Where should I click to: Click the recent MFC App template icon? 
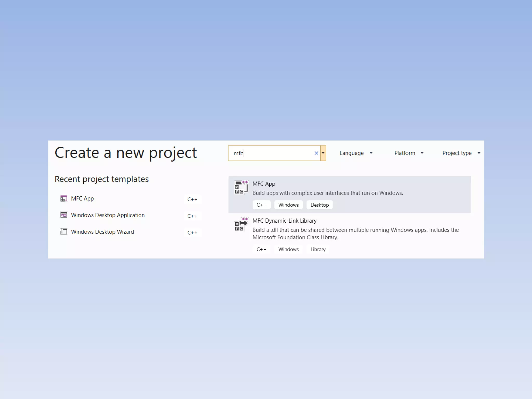pyautogui.click(x=64, y=199)
